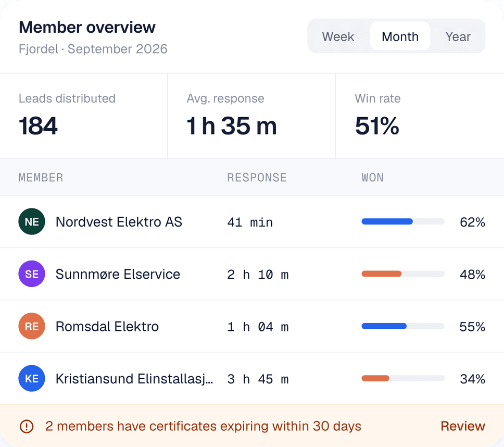This screenshot has width=504, height=447.
Task: Click the 1 h 04 m response time
Action: point(258,327)
